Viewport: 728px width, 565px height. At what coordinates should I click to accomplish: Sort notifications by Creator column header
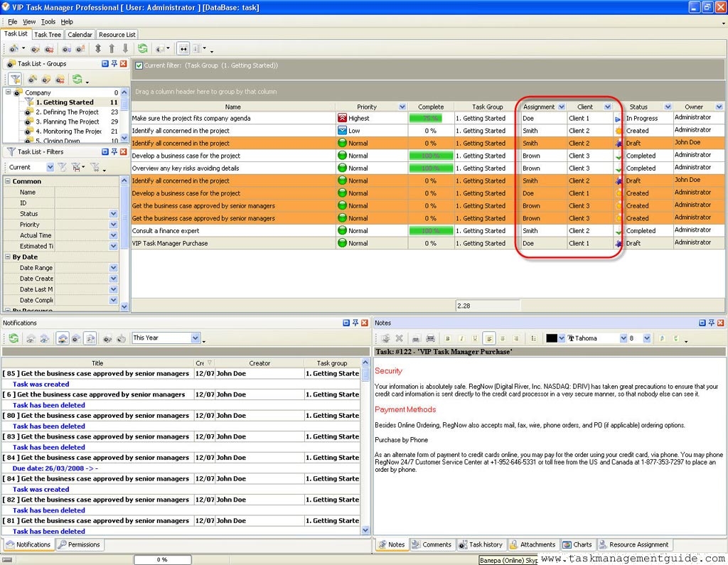point(259,363)
